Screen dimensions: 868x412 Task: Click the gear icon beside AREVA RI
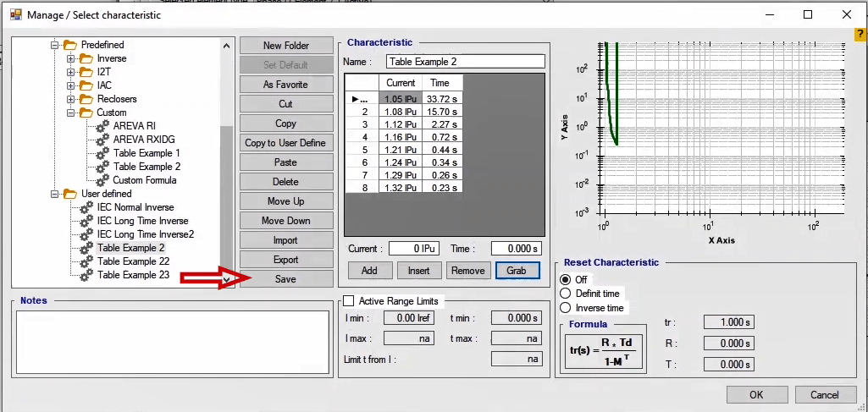pos(102,126)
